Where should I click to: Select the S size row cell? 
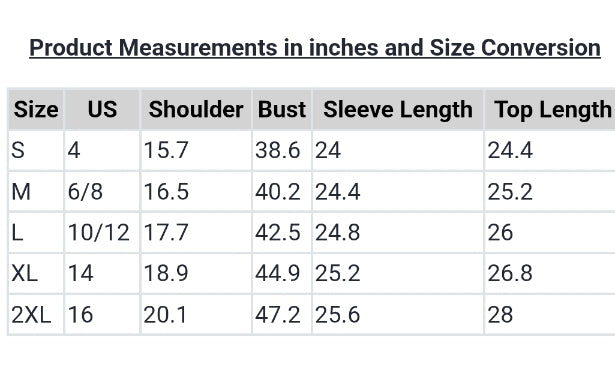[x=36, y=151]
